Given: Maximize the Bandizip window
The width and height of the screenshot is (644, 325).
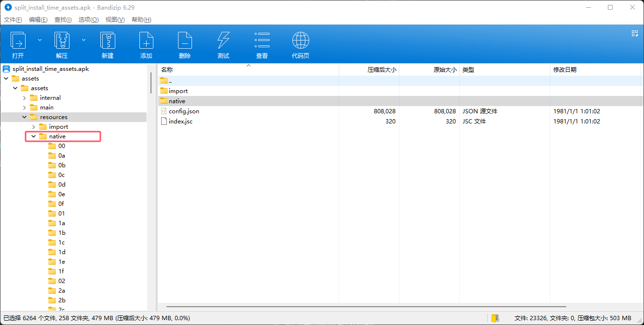Looking at the screenshot, I should tap(610, 7).
